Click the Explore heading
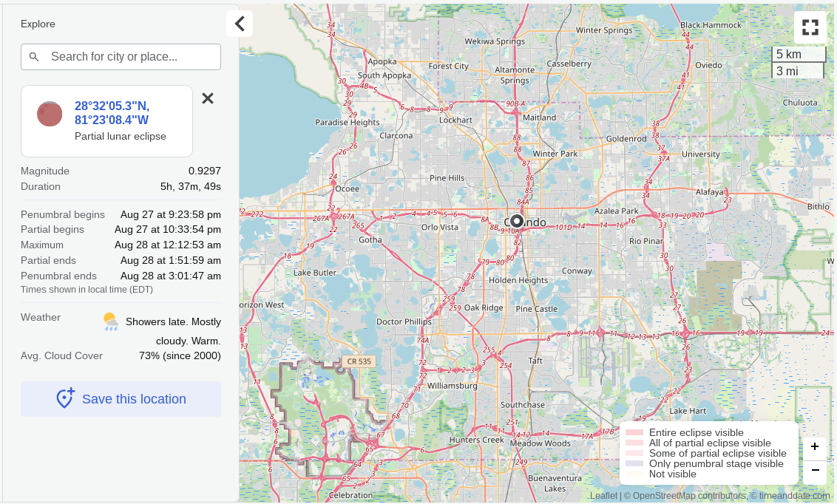Viewport: 837px width, 504px height. (38, 24)
